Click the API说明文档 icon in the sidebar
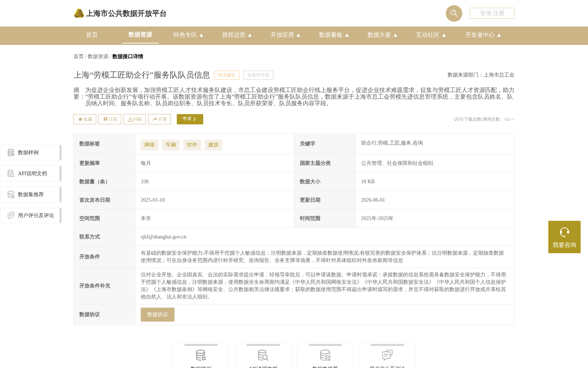Image resolution: width=588 pixels, height=368 pixels. 11,174
